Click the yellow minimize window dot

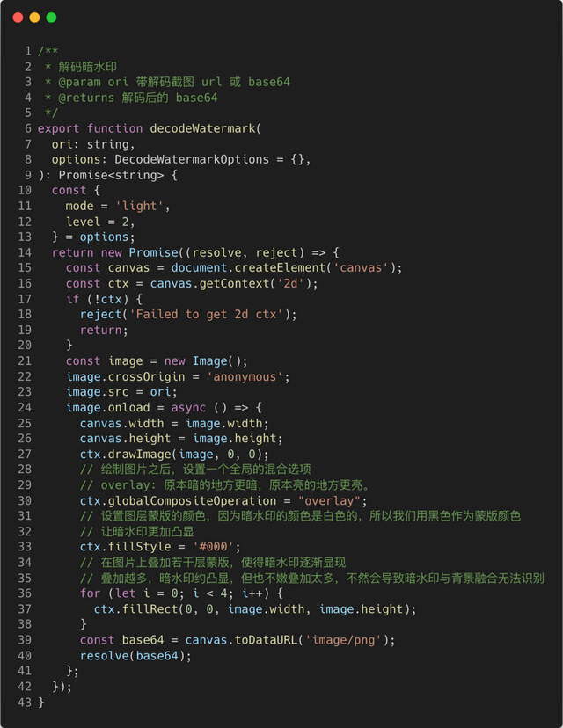pos(35,18)
